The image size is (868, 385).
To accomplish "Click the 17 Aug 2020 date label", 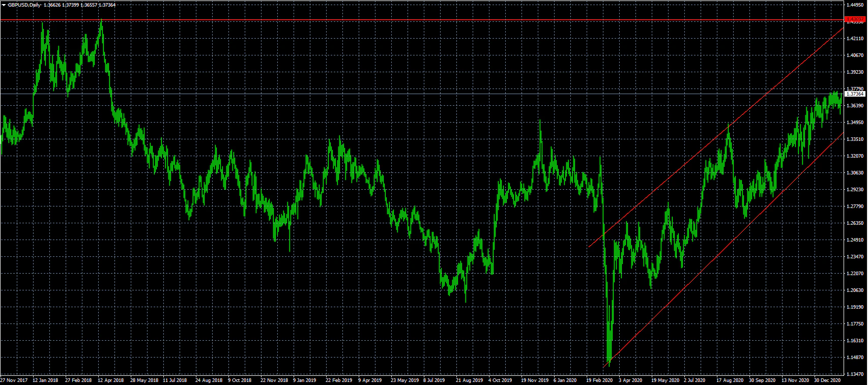I will [x=730, y=380].
